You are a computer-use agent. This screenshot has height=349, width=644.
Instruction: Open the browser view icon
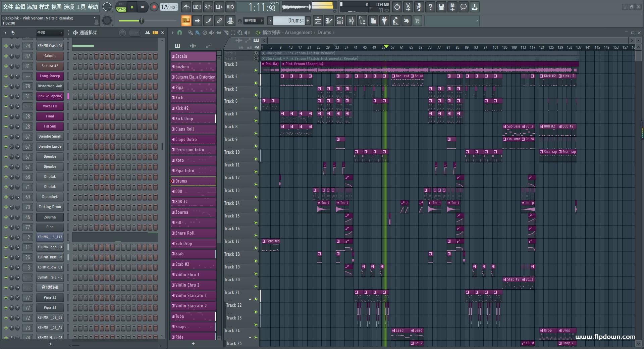(x=362, y=21)
